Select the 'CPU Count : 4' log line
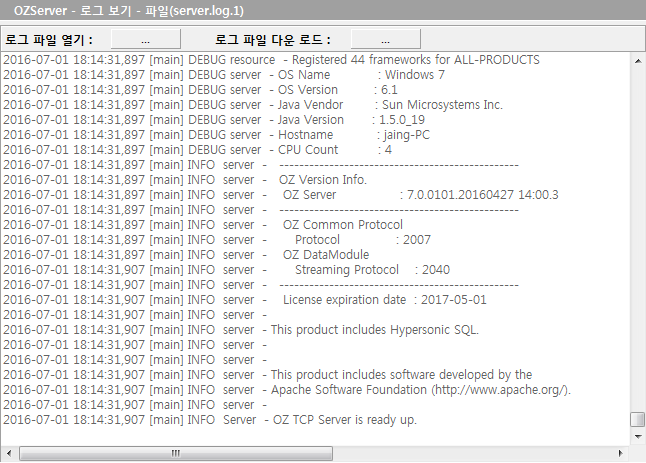The image size is (646, 463). [x=198, y=150]
